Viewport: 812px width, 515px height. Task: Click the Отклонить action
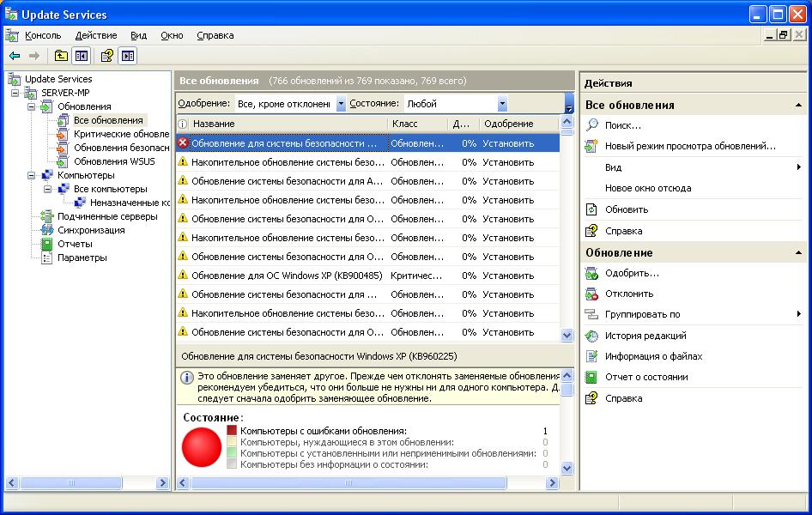click(x=629, y=294)
